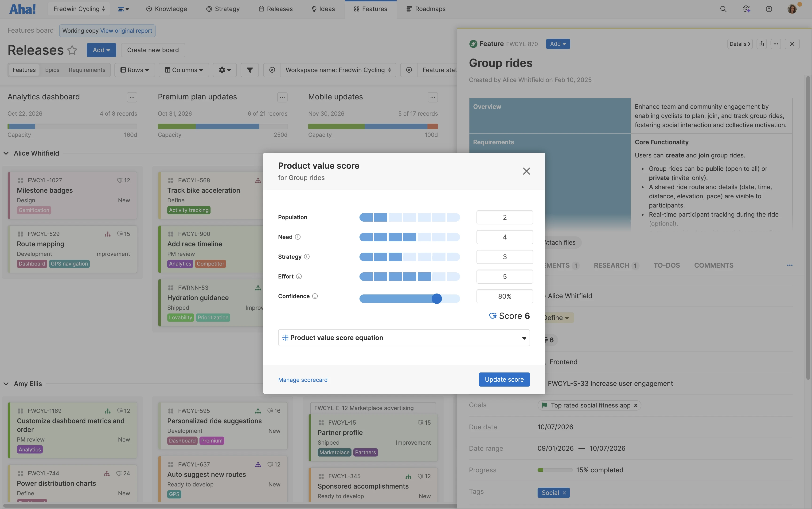
Task: Open the user avatar menu
Action: [x=792, y=9]
